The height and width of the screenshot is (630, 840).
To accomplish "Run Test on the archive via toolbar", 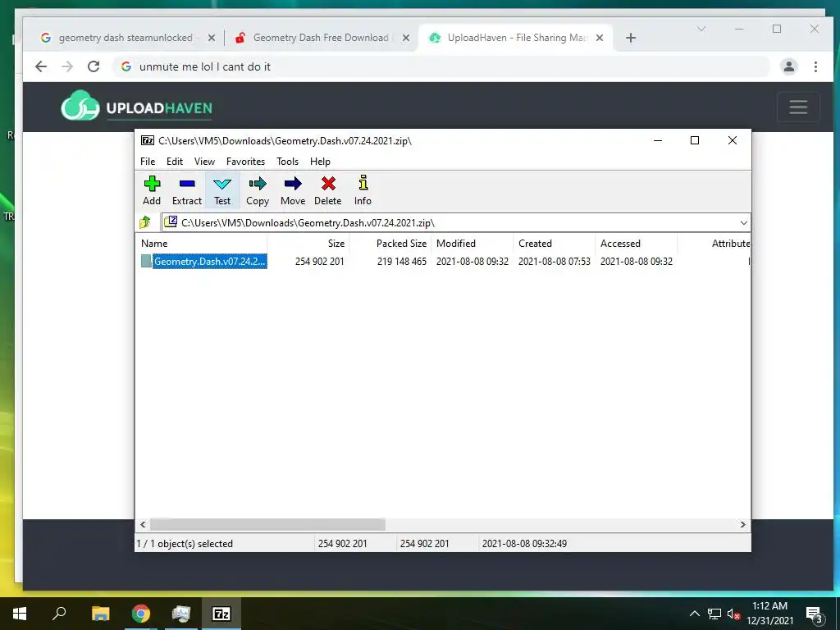I will pos(222,190).
